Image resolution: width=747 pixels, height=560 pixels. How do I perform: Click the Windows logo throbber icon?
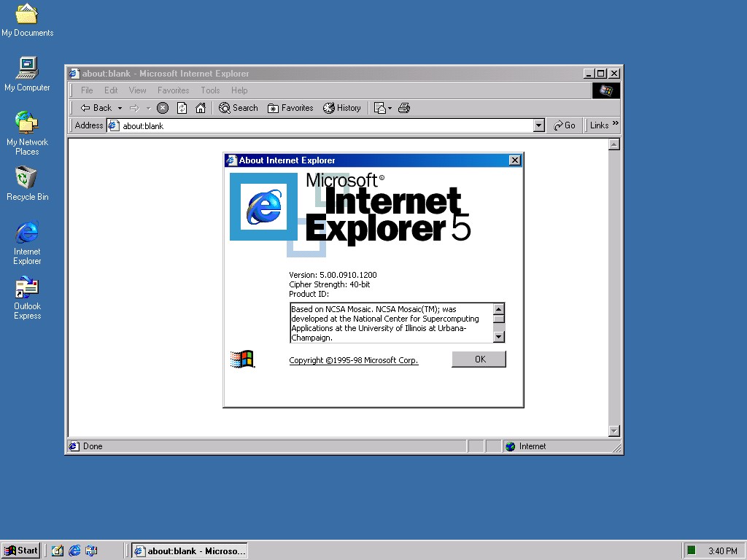(x=606, y=90)
